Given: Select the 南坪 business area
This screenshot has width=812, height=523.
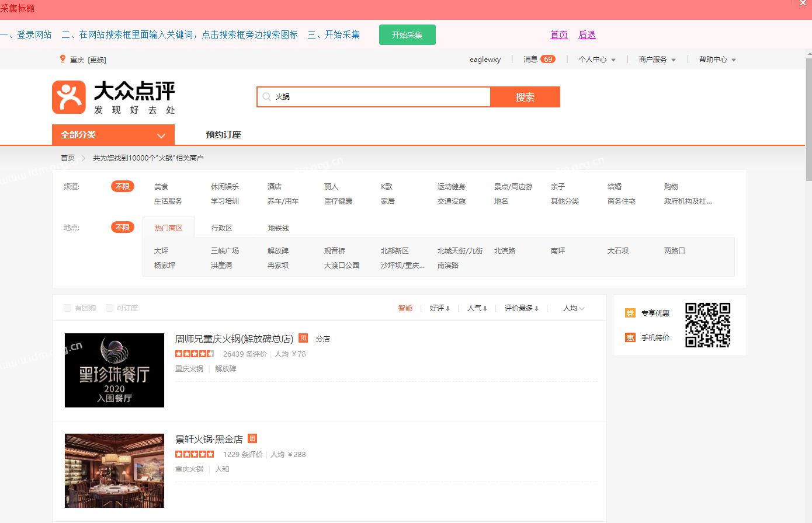Looking at the screenshot, I should pyautogui.click(x=558, y=251).
